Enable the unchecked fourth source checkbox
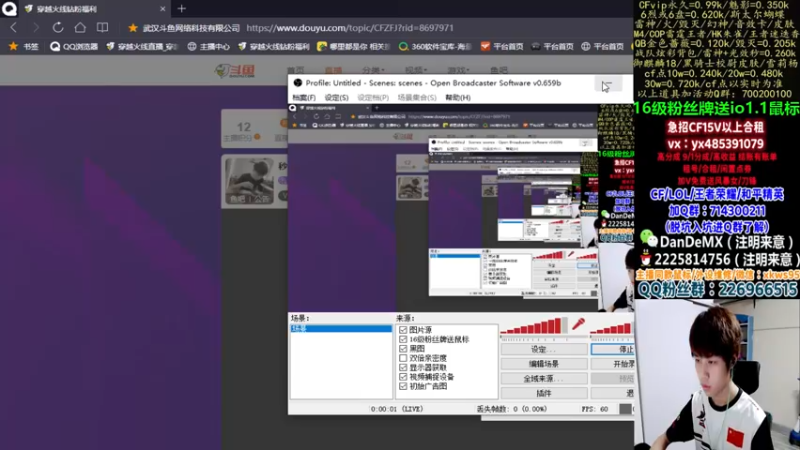Viewport: 800px width, 450px height. (403, 358)
